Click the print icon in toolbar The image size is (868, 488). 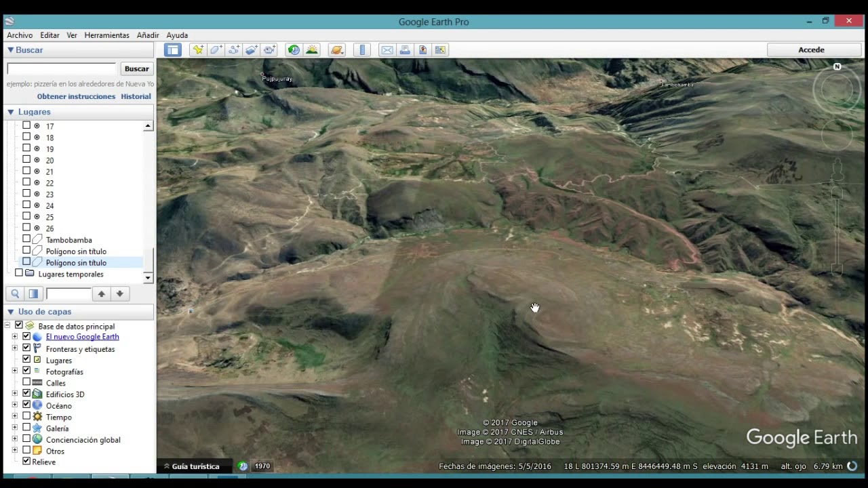405,49
